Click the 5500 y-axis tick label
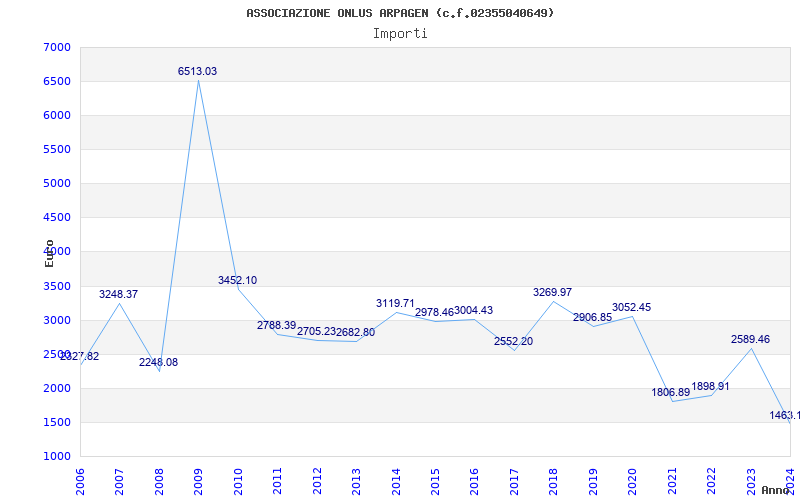800x500 pixels. click(x=57, y=149)
